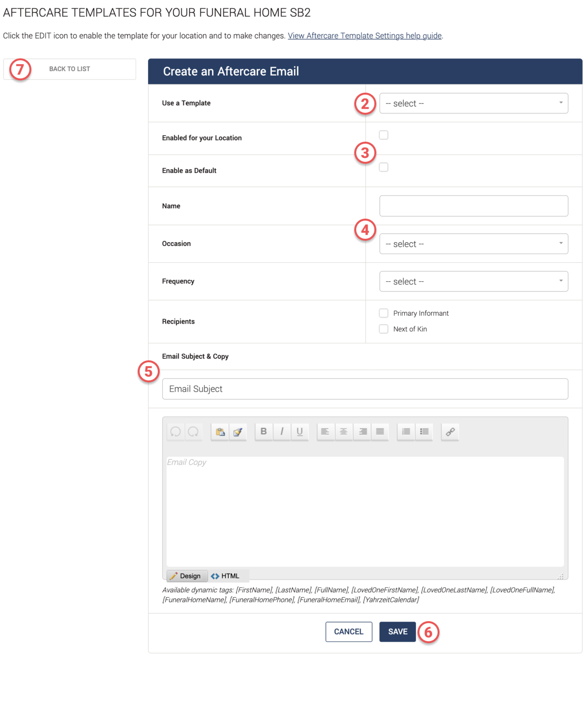
Task: Justify the email text
Action: point(380,431)
